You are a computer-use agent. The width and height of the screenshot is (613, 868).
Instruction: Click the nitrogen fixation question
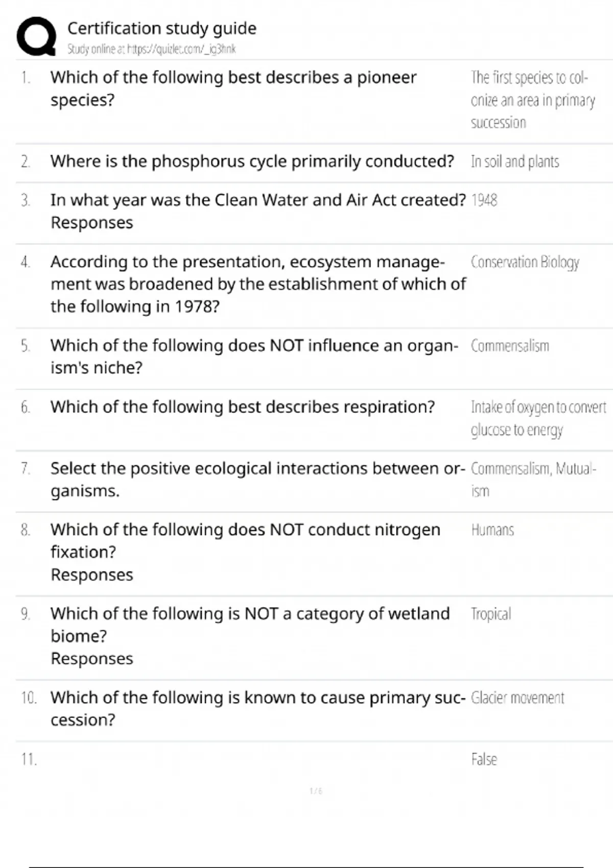pyautogui.click(x=245, y=541)
